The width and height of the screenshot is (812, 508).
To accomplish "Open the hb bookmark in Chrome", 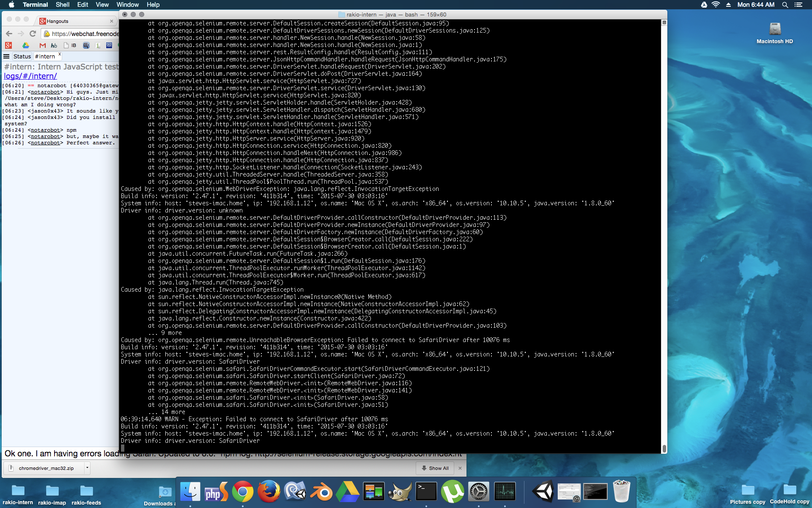I will 54,45.
